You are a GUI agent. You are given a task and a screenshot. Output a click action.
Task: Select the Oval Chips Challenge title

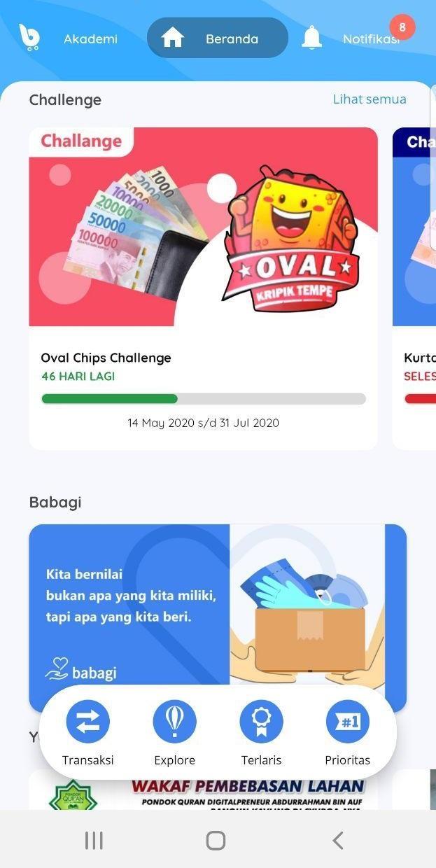106,358
